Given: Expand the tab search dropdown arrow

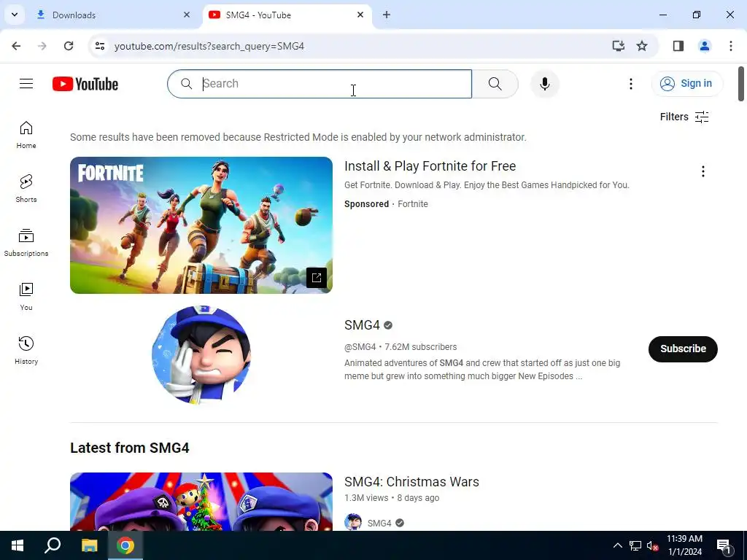Looking at the screenshot, I should coord(15,15).
